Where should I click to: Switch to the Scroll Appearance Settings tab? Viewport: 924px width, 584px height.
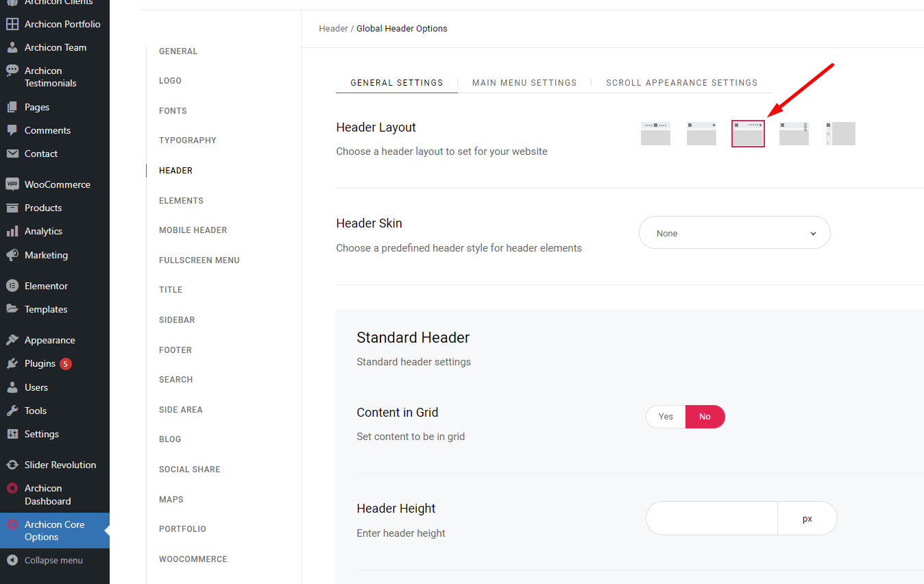(x=682, y=82)
